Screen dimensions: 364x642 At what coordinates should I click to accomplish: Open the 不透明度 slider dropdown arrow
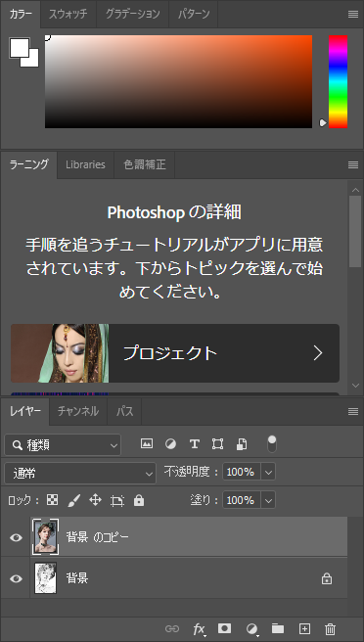click(x=268, y=472)
